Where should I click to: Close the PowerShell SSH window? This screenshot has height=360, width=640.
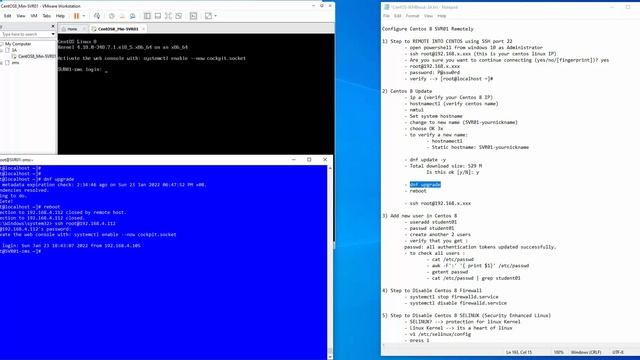(325, 160)
